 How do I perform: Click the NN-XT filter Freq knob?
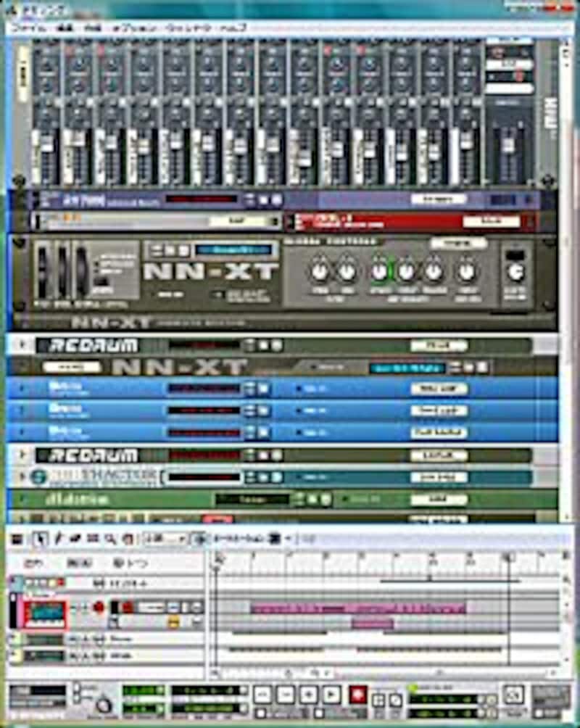click(x=320, y=272)
